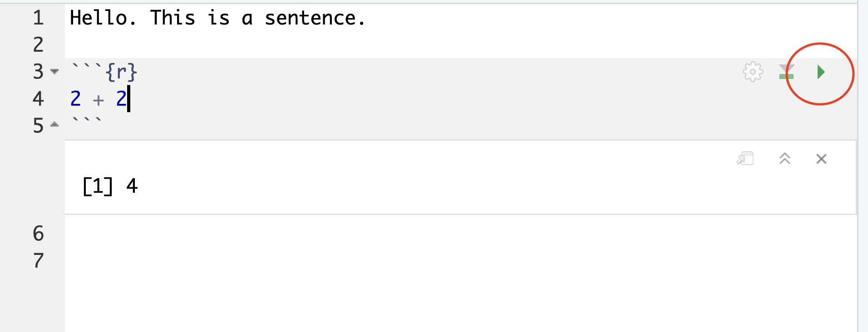Place cursor on empty line 6
The width and height of the screenshot is (868, 332).
pos(227,233)
